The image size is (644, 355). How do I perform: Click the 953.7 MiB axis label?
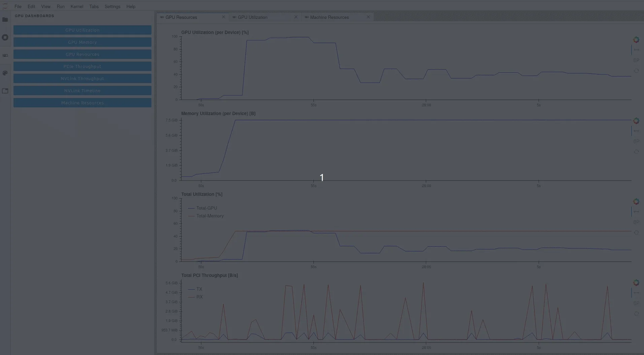pyautogui.click(x=169, y=330)
